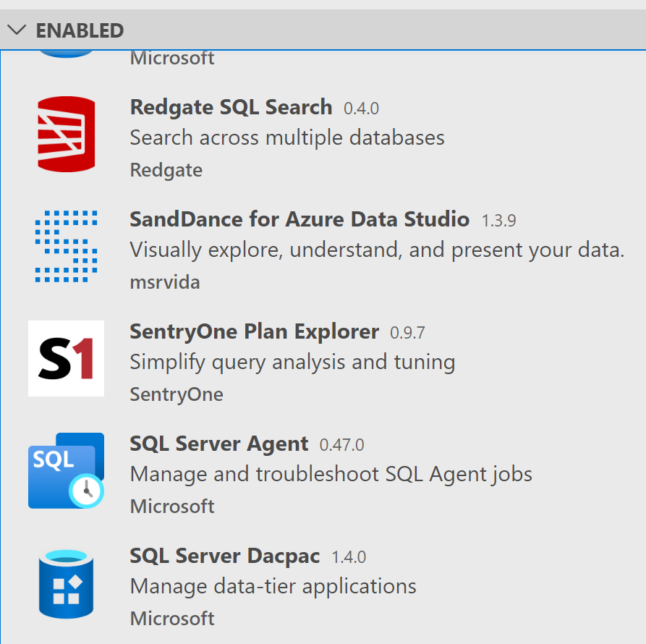Viewport: 646px width, 644px height.
Task: Click the SentryOne publisher label
Action: pyautogui.click(x=177, y=395)
